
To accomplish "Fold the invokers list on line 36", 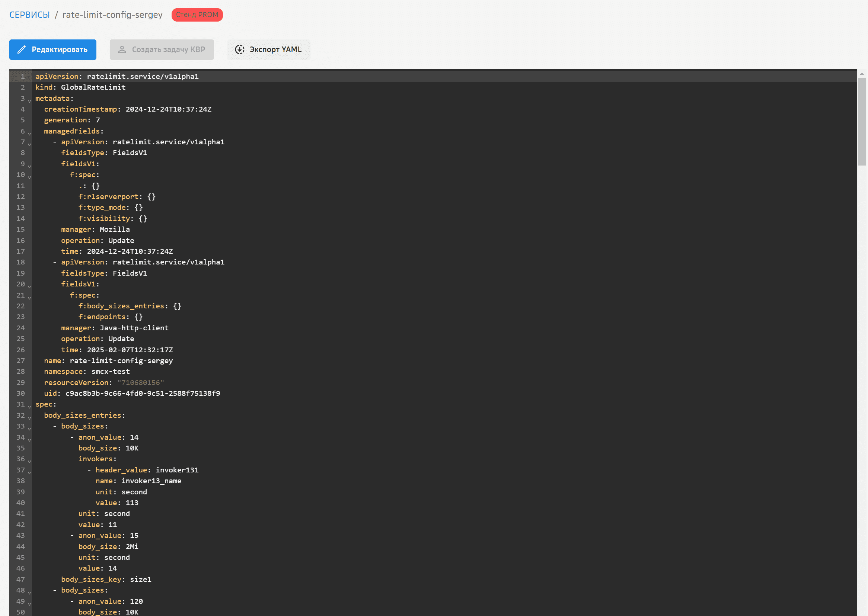I will point(30,461).
